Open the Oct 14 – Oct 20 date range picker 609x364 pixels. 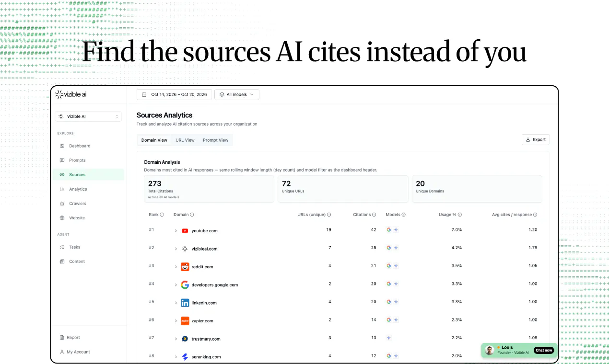tap(174, 94)
